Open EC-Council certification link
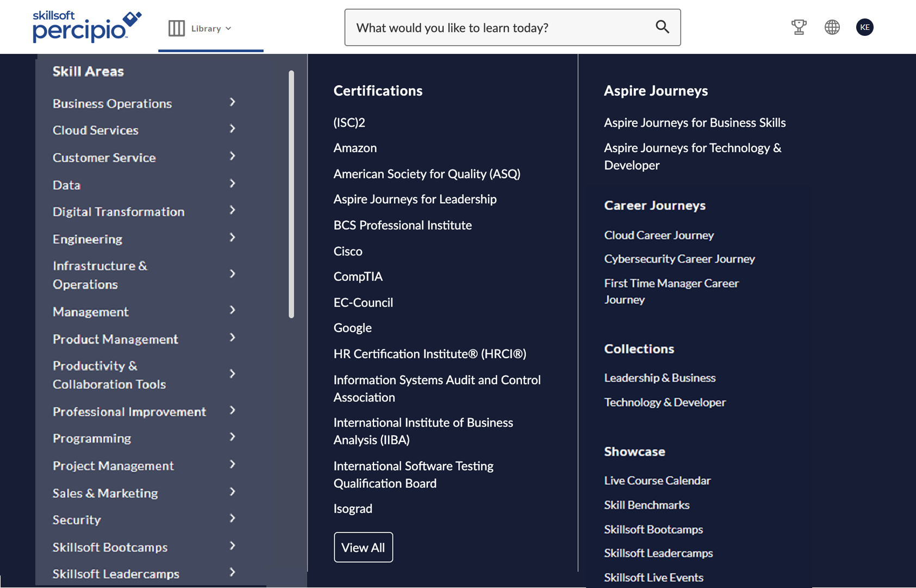The height and width of the screenshot is (588, 916). [363, 303]
